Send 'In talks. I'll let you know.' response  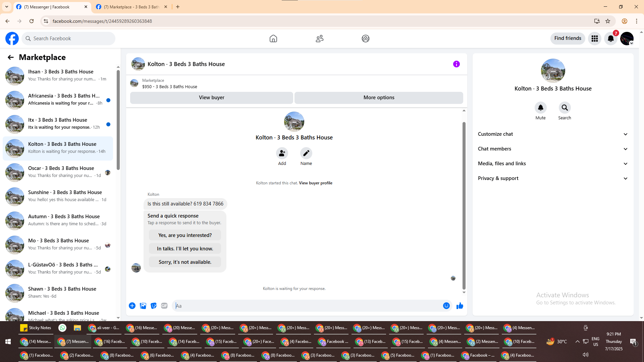[x=185, y=249]
